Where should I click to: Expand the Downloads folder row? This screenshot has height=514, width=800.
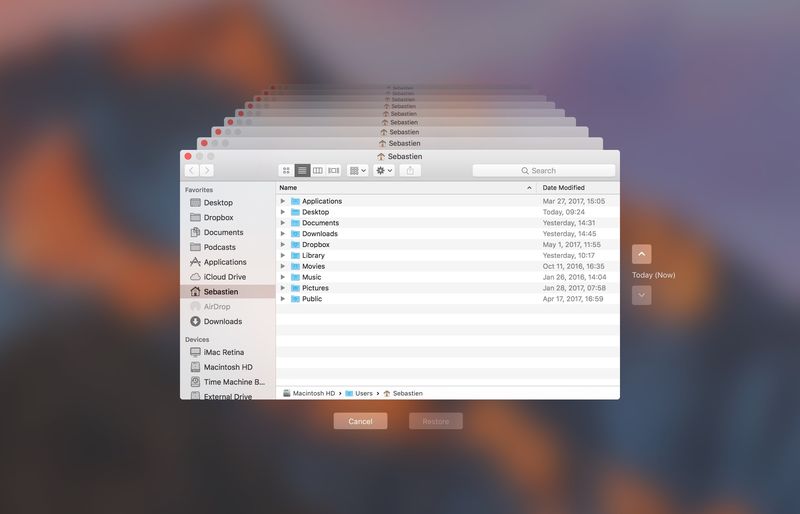tap(283, 234)
